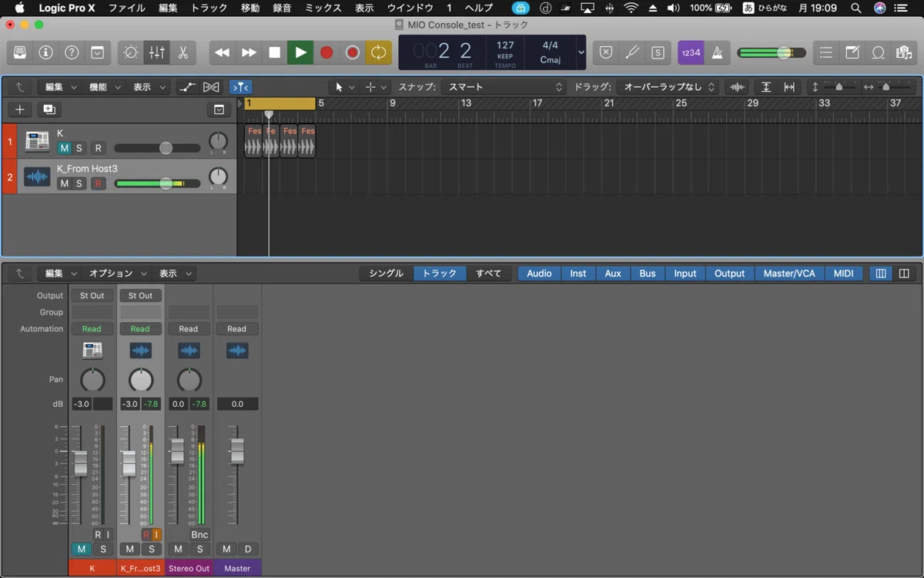This screenshot has width=924, height=578.
Task: Toggle the Catch Playhead icon
Action: point(240,87)
